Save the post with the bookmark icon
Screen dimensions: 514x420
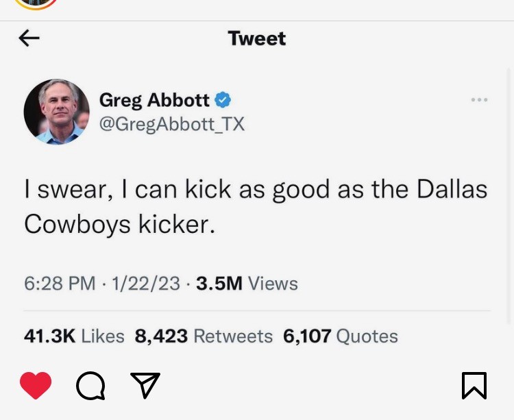[474, 386]
